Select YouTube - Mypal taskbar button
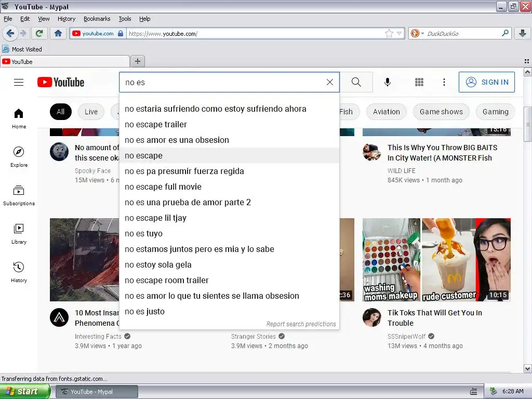This screenshot has width=532, height=399. [x=97, y=392]
